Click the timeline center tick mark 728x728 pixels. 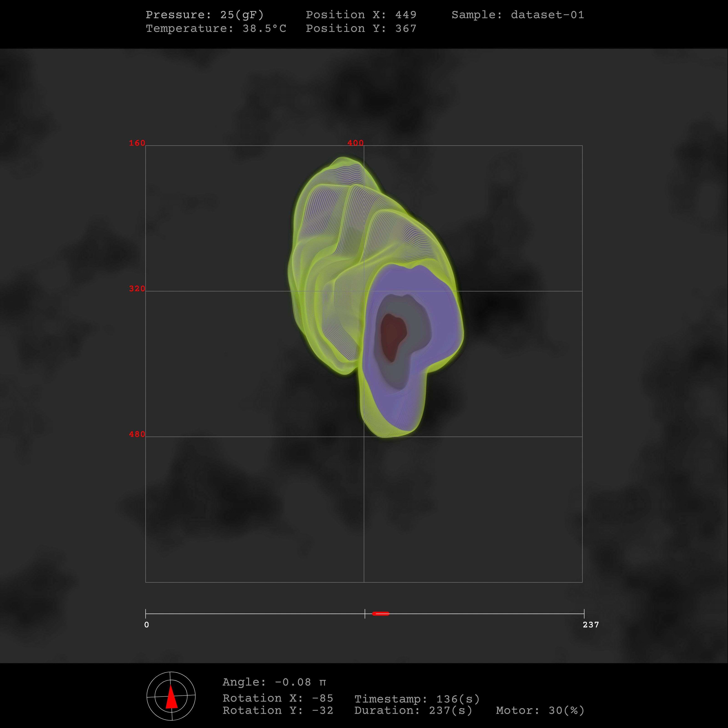[x=365, y=614]
